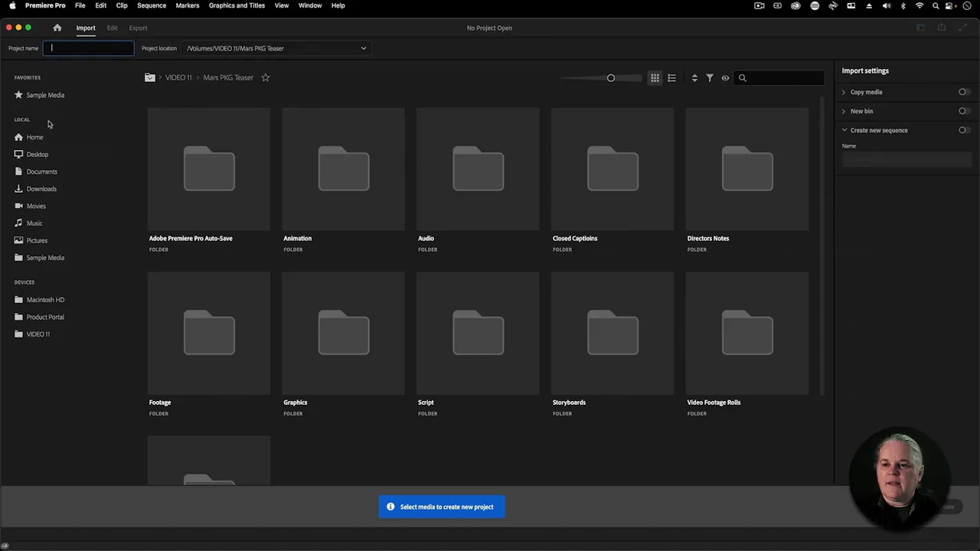Open the Macintosh HD device
The width and height of the screenshot is (980, 551).
coord(45,300)
